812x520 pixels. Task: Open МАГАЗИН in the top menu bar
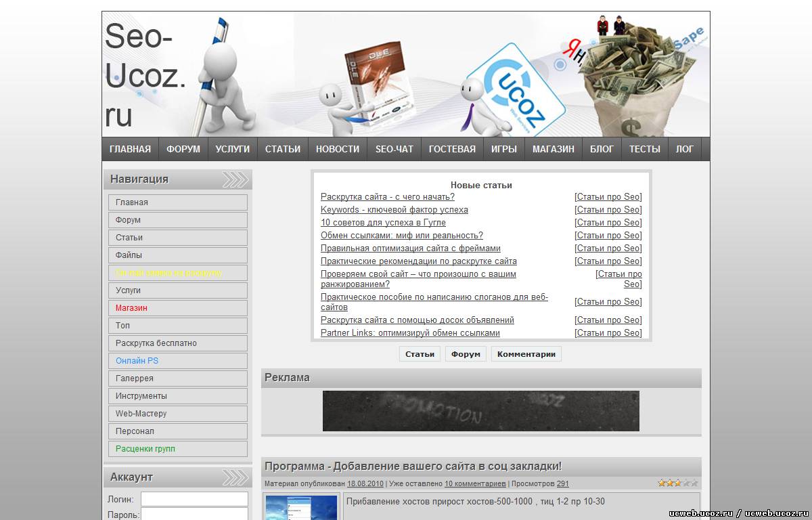pyautogui.click(x=554, y=149)
